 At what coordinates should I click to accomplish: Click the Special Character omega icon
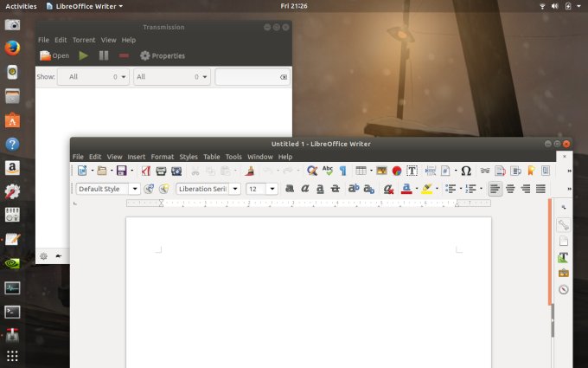466,171
